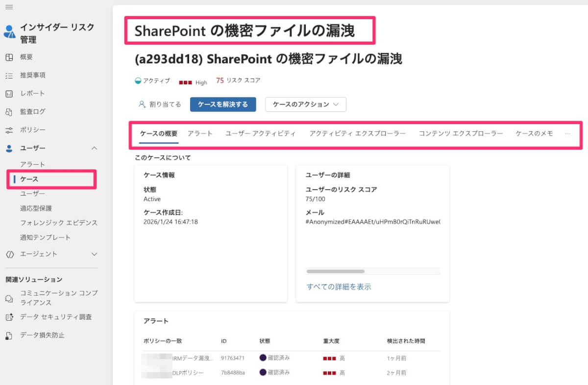
Task: Open the ケースのメモ tab
Action: [535, 133]
